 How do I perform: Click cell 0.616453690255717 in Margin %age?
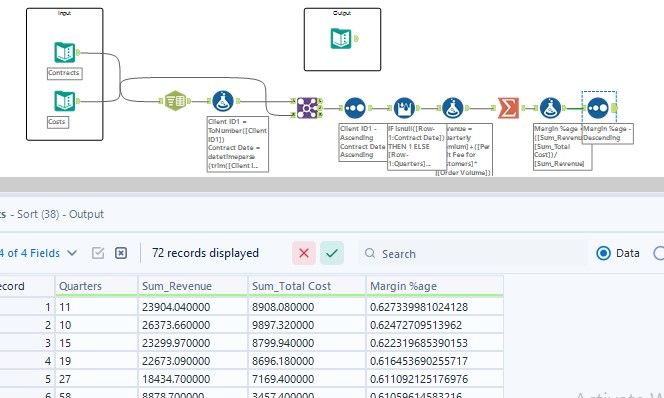435,361
